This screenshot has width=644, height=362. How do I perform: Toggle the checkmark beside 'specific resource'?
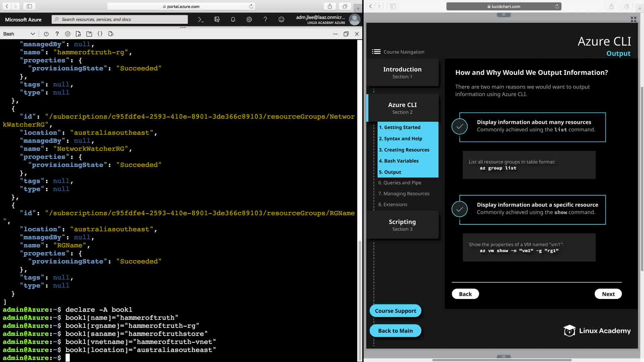click(460, 209)
